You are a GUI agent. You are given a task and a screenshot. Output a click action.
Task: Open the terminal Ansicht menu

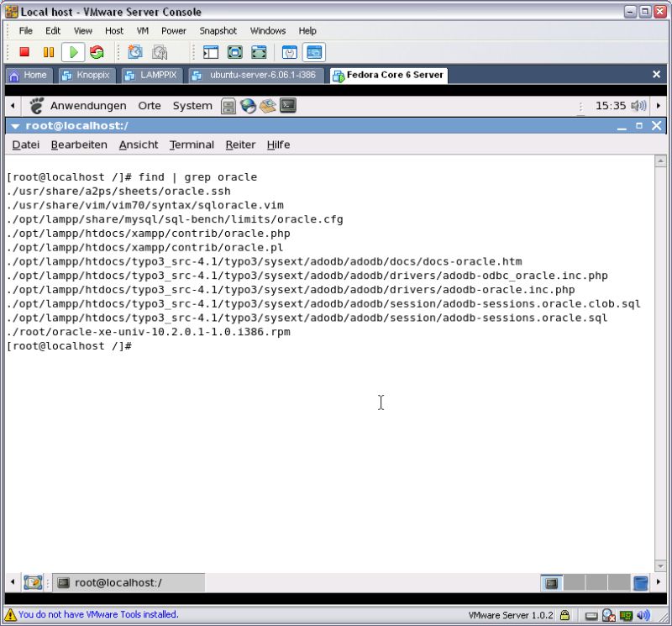pos(139,145)
